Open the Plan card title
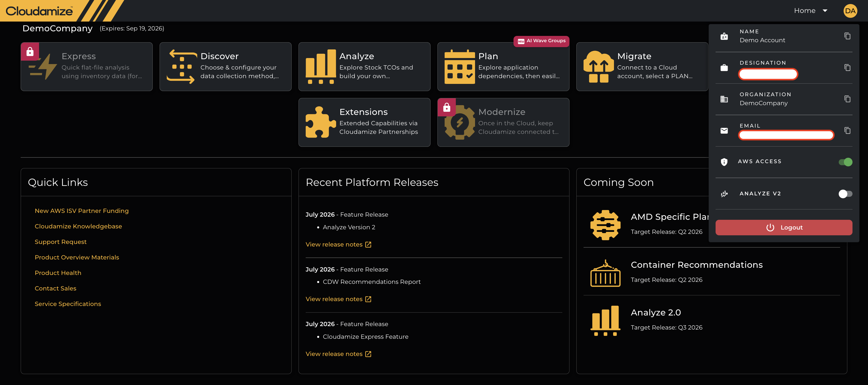The width and height of the screenshot is (868, 385). click(488, 56)
